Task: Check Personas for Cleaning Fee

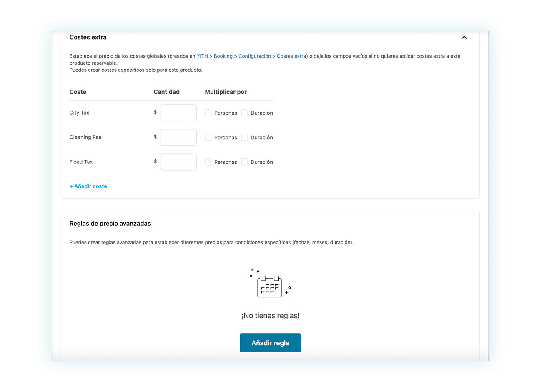Action: coord(208,138)
